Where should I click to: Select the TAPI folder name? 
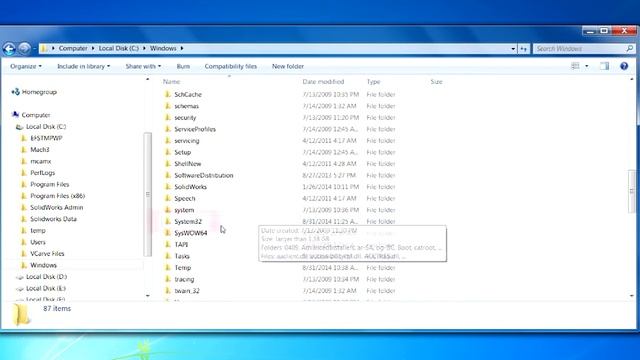[x=181, y=244]
